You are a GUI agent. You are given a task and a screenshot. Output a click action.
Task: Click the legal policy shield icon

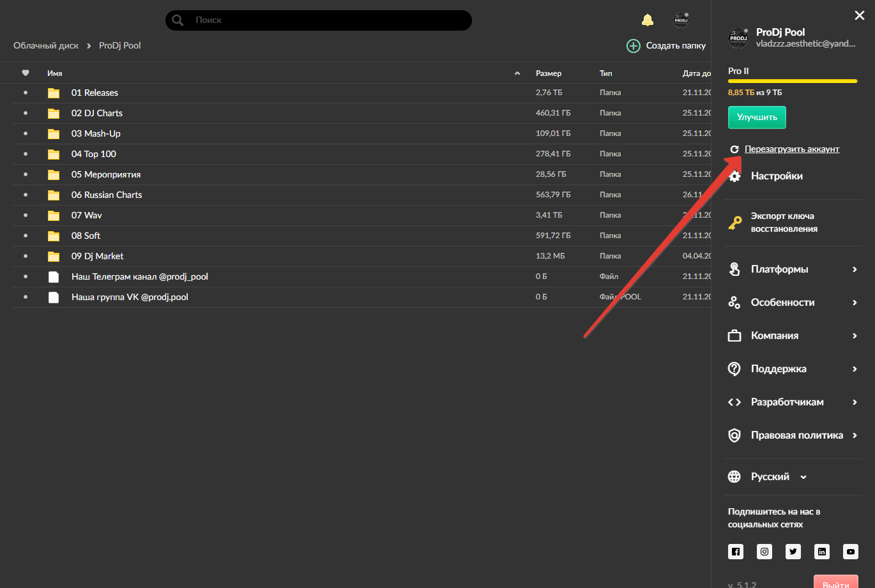click(734, 435)
